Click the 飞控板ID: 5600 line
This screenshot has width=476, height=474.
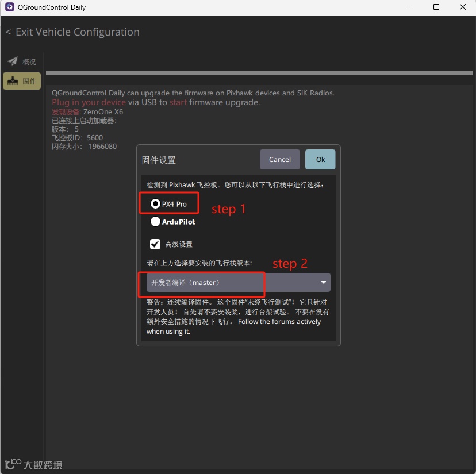78,138
